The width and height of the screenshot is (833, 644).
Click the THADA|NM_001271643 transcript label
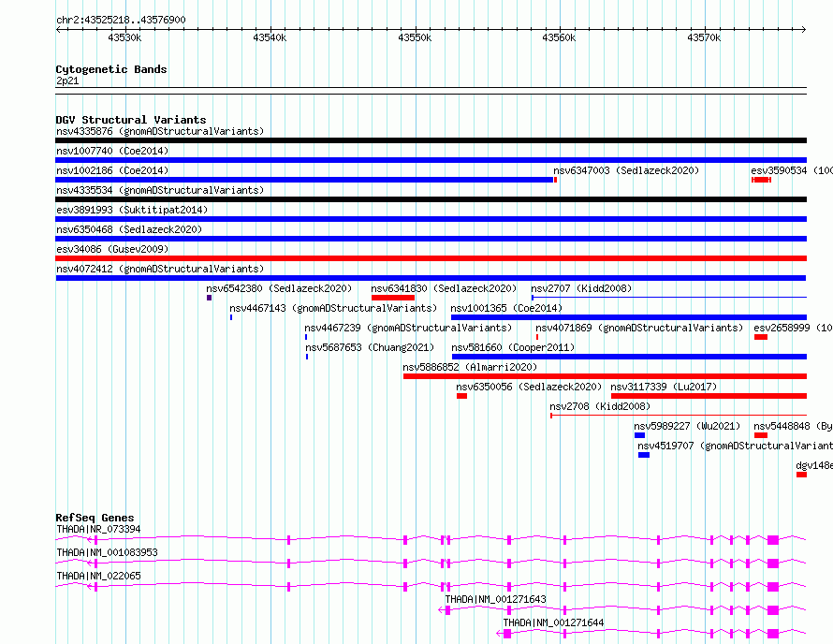(495, 599)
